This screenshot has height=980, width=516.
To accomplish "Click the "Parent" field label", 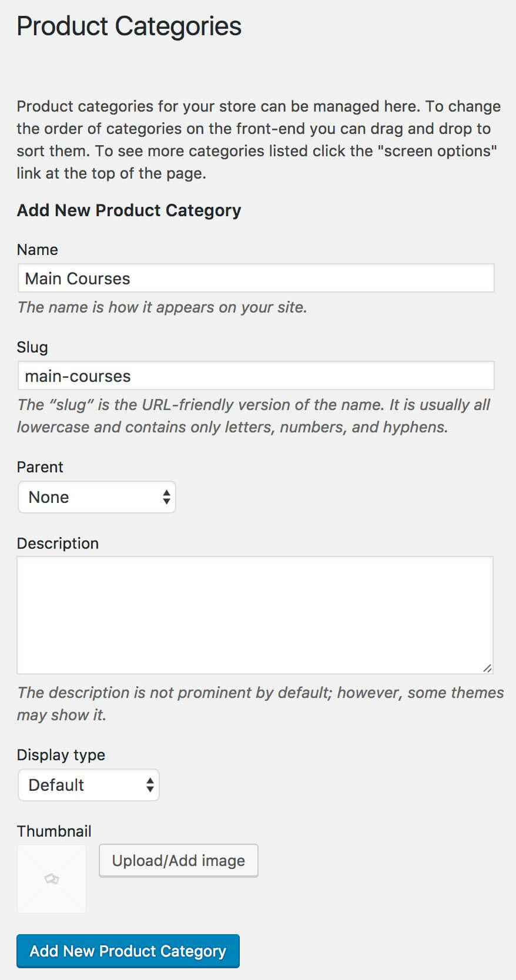I will click(x=40, y=467).
